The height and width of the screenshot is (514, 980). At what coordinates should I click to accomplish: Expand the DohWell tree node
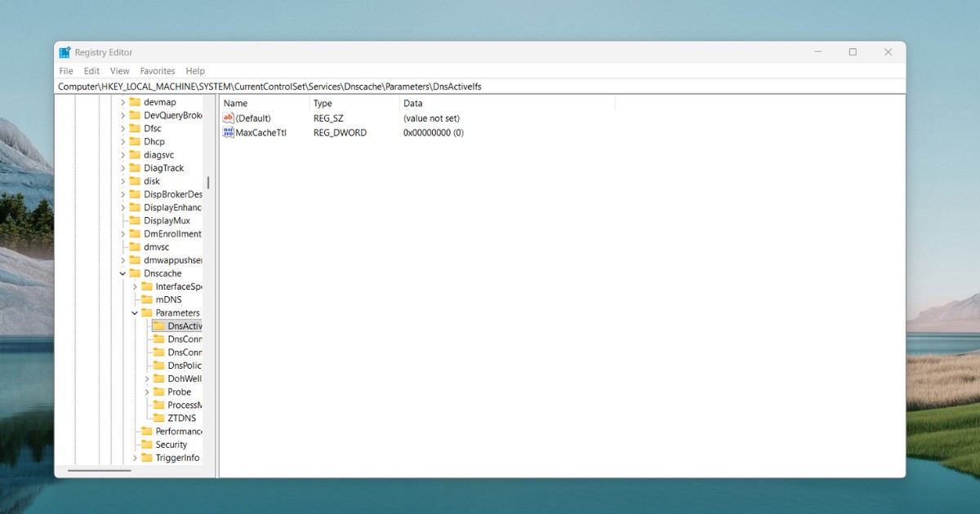click(145, 378)
